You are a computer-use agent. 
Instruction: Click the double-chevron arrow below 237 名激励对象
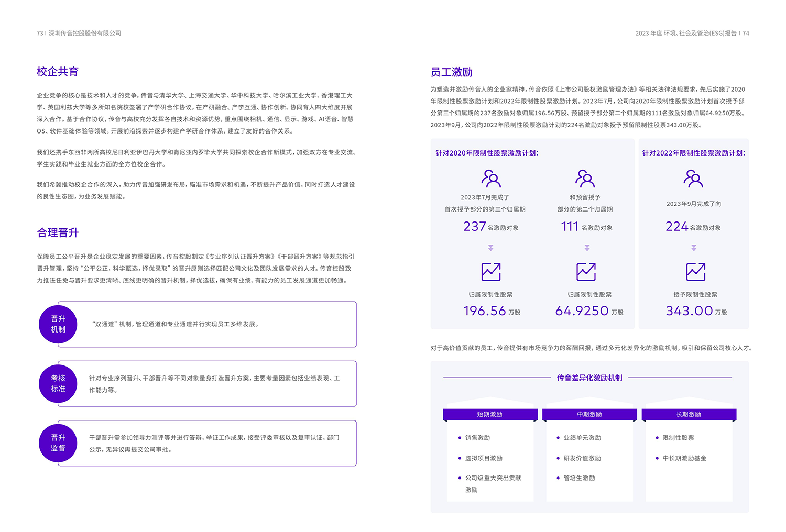pos(491,248)
